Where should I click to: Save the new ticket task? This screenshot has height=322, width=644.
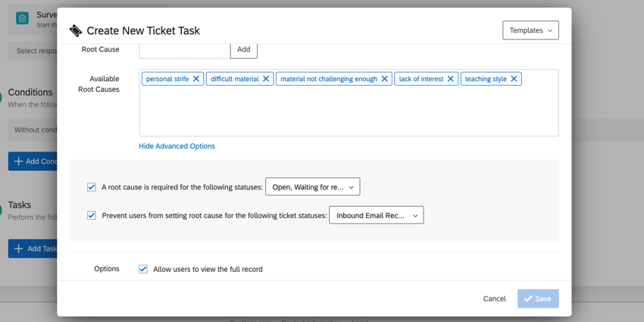click(x=538, y=299)
